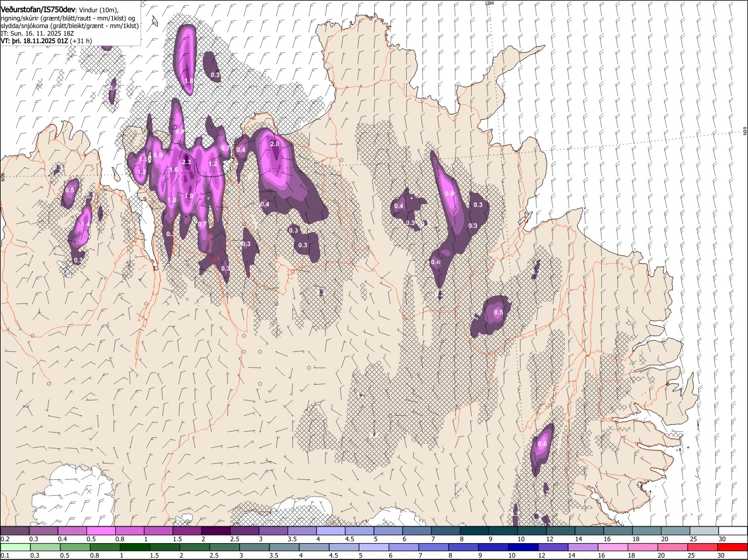748x560 pixels.
Task: Click the 'VT: þri. 18.11.2025 01Z (+31 h)' line
Action: [46, 41]
